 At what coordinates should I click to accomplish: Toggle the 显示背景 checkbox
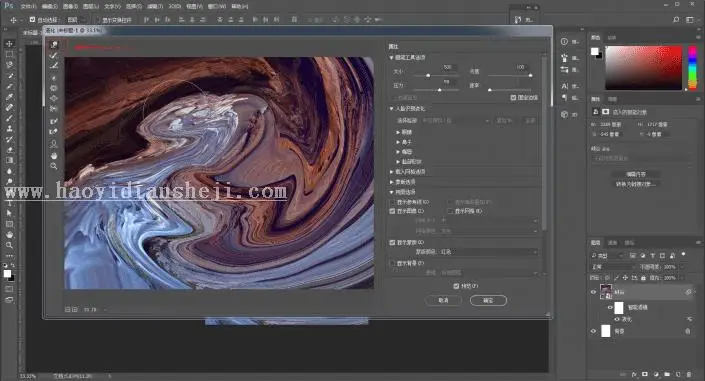coord(392,263)
